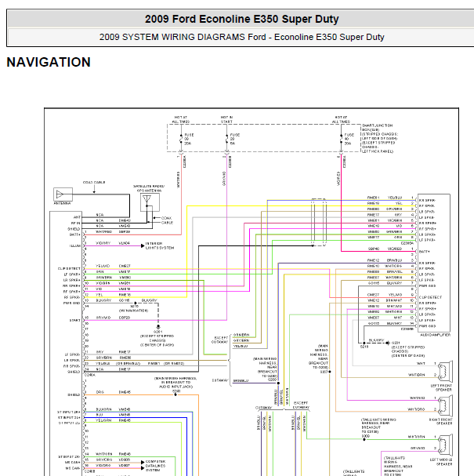Click the ANTENNA label under antenna symbol
The image size is (474, 476).
click(x=62, y=203)
